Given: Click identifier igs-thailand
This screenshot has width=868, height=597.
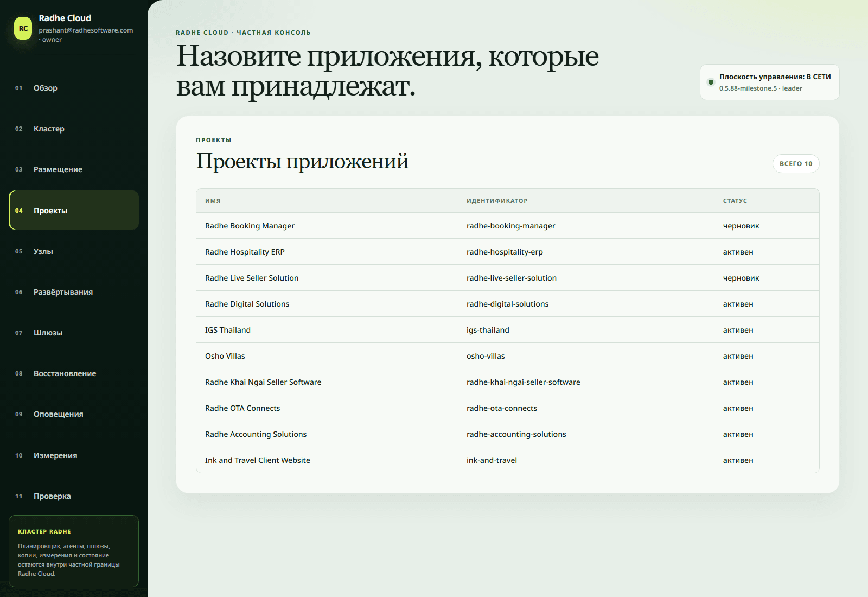Looking at the screenshot, I should click(x=488, y=330).
